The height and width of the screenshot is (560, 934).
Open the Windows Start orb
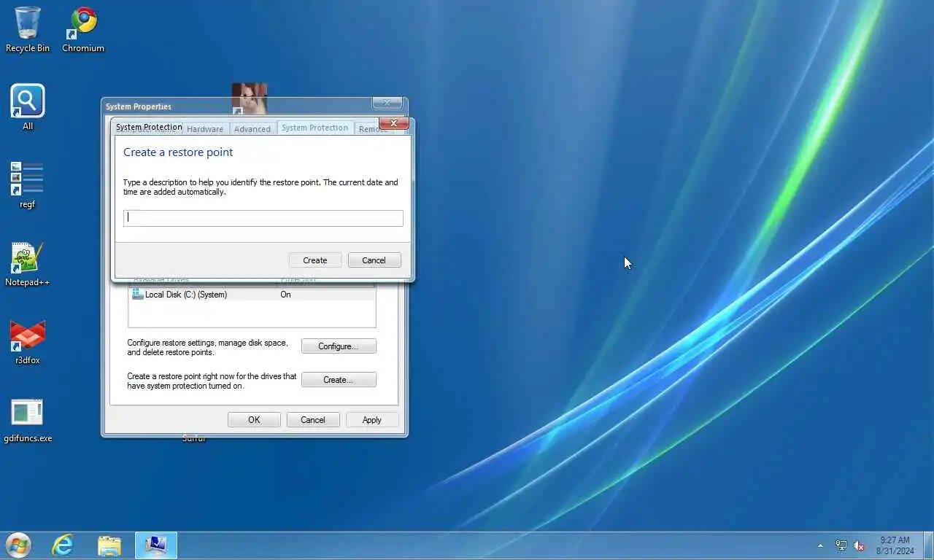click(18, 545)
